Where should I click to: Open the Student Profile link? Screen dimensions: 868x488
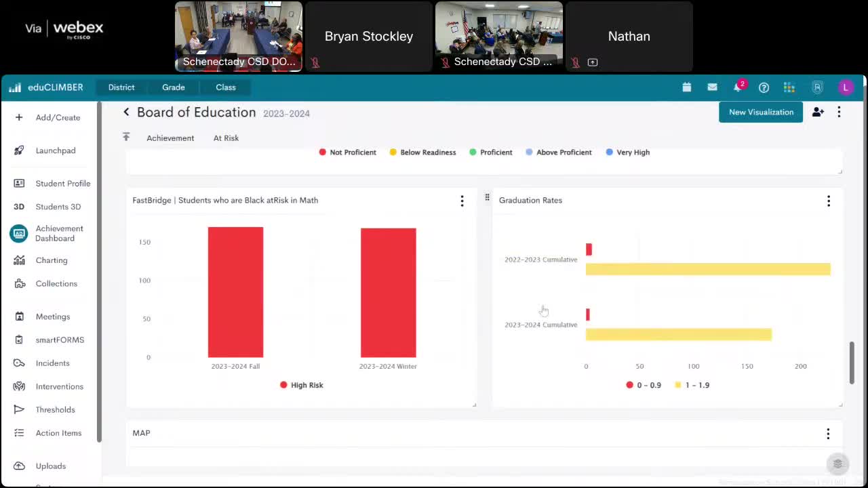tap(63, 184)
